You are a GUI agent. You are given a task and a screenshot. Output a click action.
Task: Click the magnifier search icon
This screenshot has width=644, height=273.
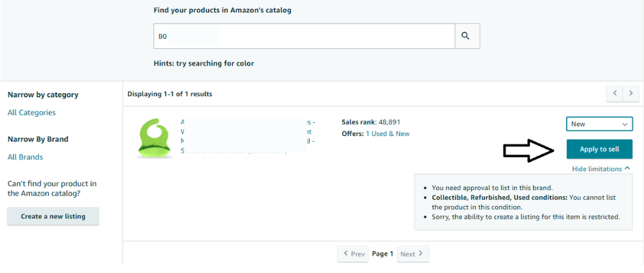click(x=466, y=36)
